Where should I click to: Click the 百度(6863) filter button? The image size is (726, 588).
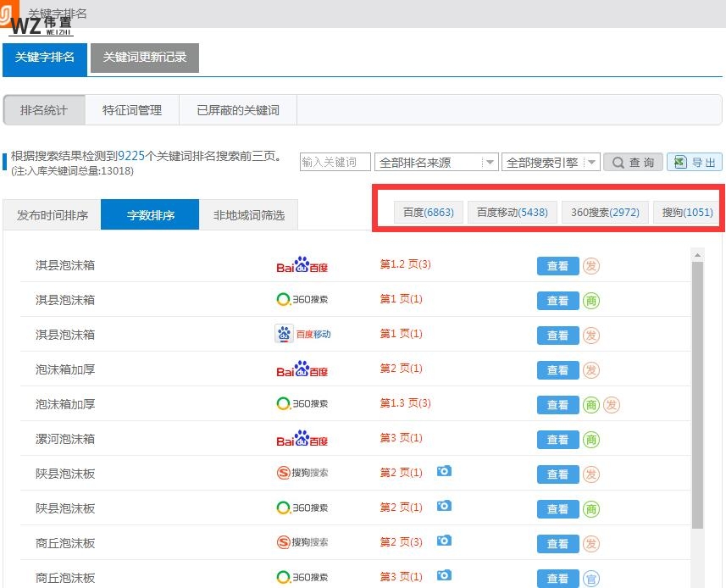[x=429, y=213]
